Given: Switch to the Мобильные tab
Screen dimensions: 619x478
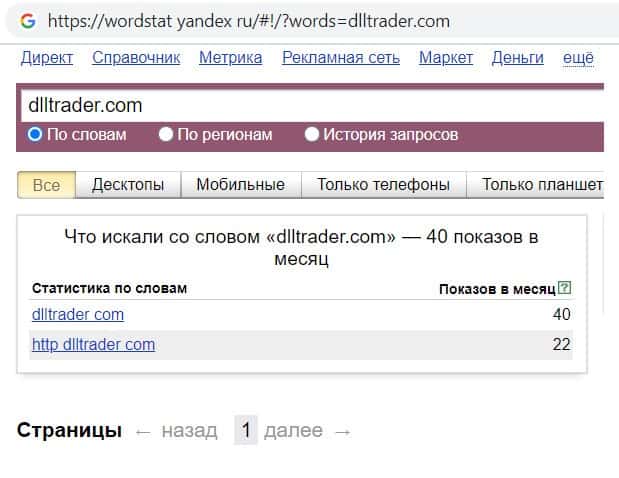Looking at the screenshot, I should [241, 185].
